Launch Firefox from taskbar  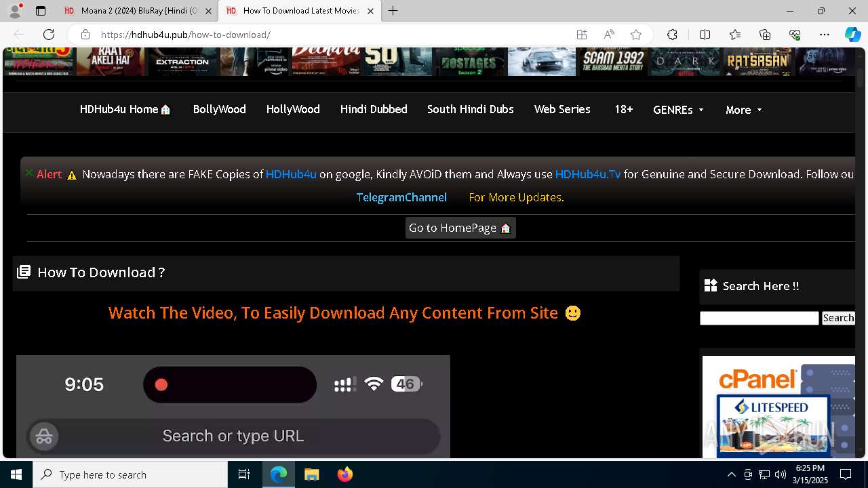[x=344, y=474]
